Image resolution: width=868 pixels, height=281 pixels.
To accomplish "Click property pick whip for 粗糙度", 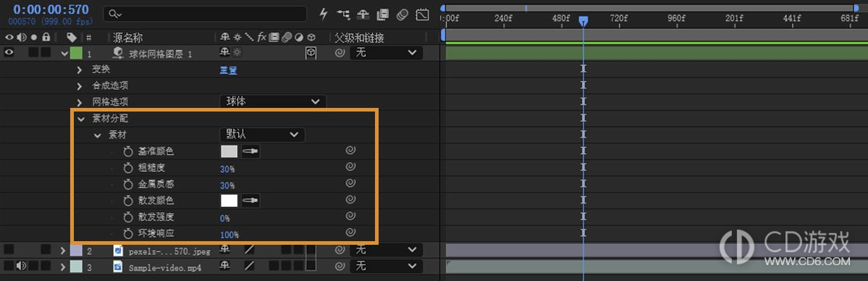I will coord(350,167).
